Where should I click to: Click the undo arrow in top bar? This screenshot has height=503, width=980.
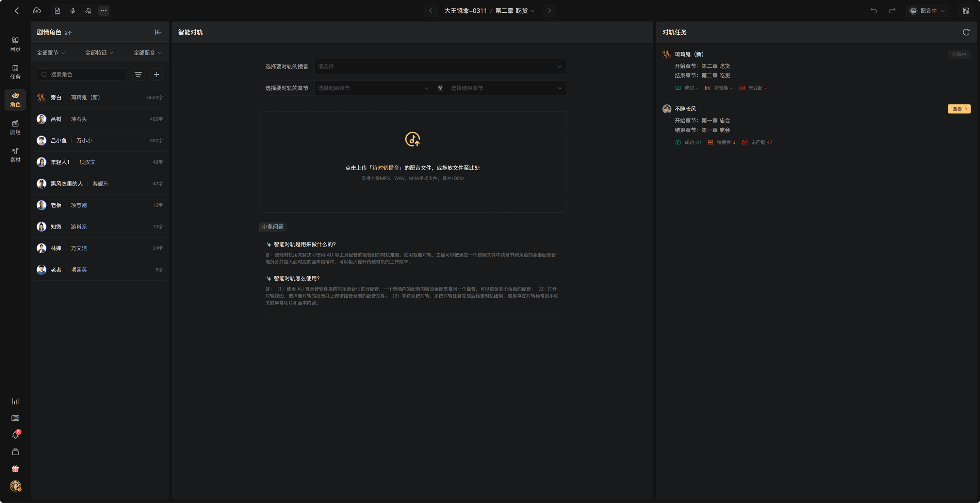(x=874, y=11)
